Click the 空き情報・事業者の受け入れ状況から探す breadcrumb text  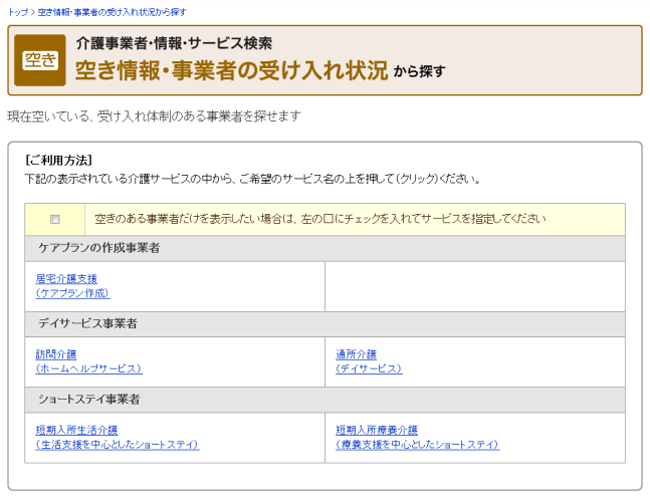pyautogui.click(x=111, y=12)
